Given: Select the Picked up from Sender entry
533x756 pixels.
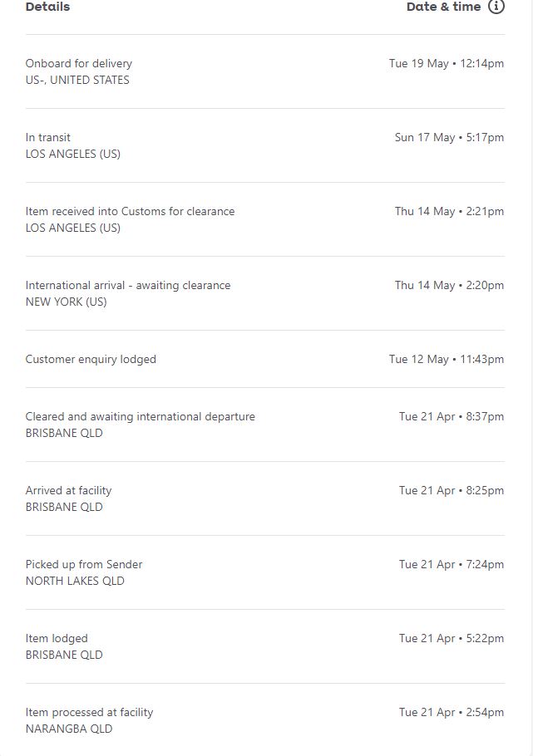Looking at the screenshot, I should (x=84, y=564).
